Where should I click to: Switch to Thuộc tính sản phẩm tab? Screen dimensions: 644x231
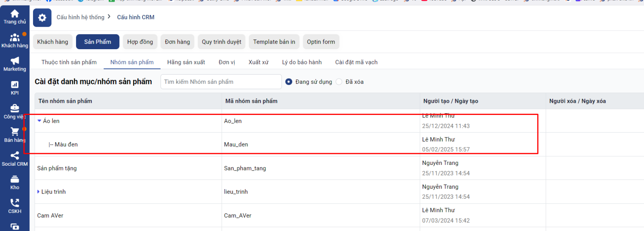[69, 62]
